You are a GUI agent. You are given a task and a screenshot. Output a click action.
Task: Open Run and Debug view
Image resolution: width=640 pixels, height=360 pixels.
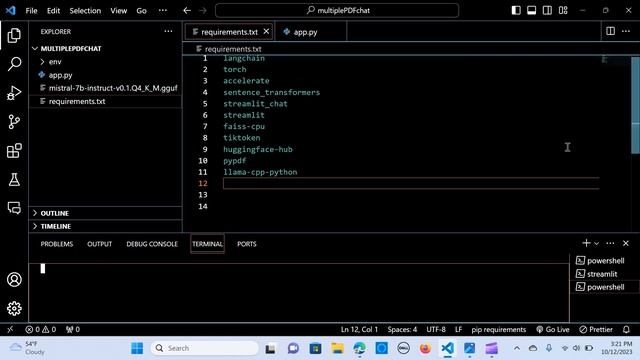point(14,93)
